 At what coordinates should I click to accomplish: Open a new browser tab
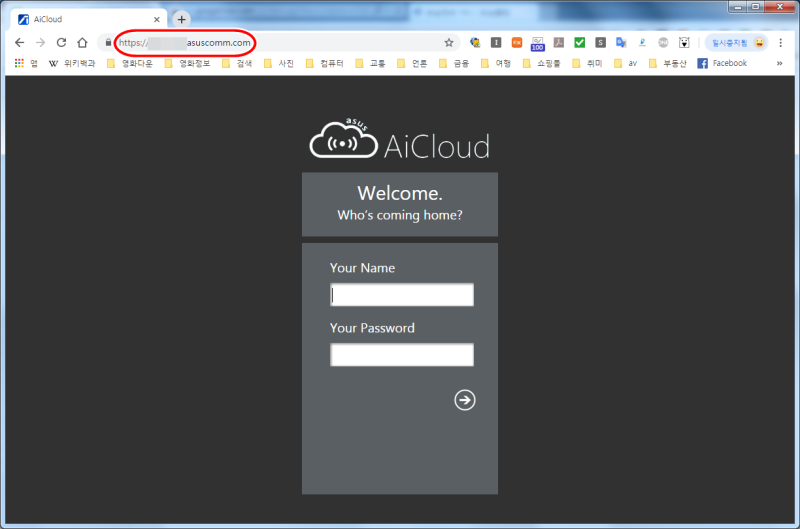pos(181,19)
